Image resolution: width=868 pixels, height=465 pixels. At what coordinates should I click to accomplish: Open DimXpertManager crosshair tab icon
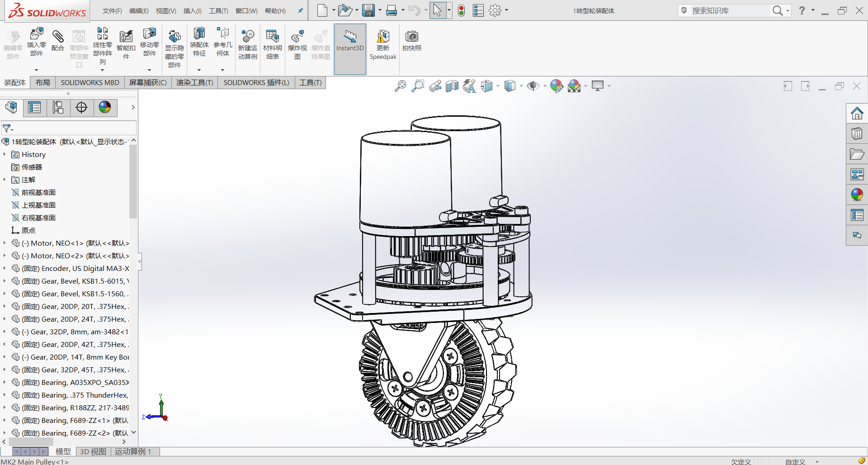tap(81, 108)
